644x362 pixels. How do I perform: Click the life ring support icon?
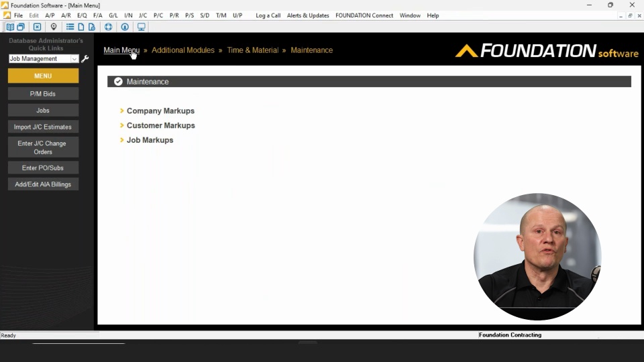[x=109, y=27]
